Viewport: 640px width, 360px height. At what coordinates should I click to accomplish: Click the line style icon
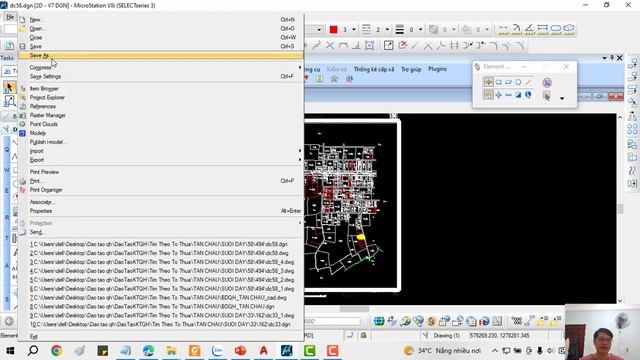[x=367, y=29]
